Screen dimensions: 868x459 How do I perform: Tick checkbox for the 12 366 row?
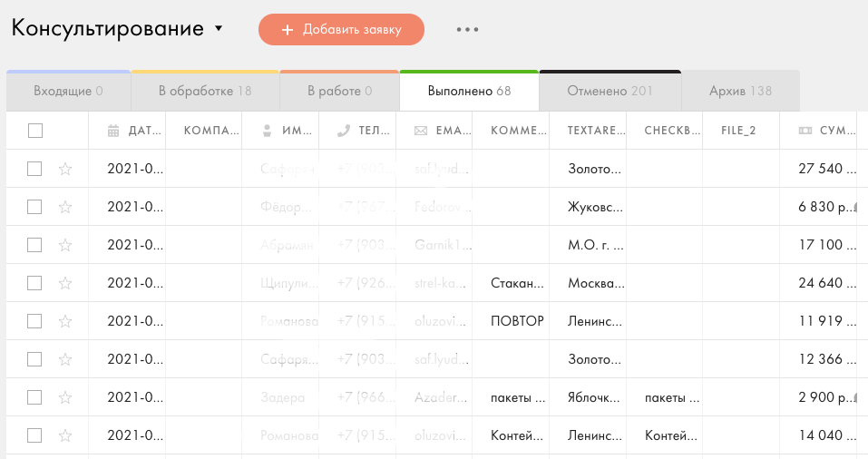(x=34, y=359)
